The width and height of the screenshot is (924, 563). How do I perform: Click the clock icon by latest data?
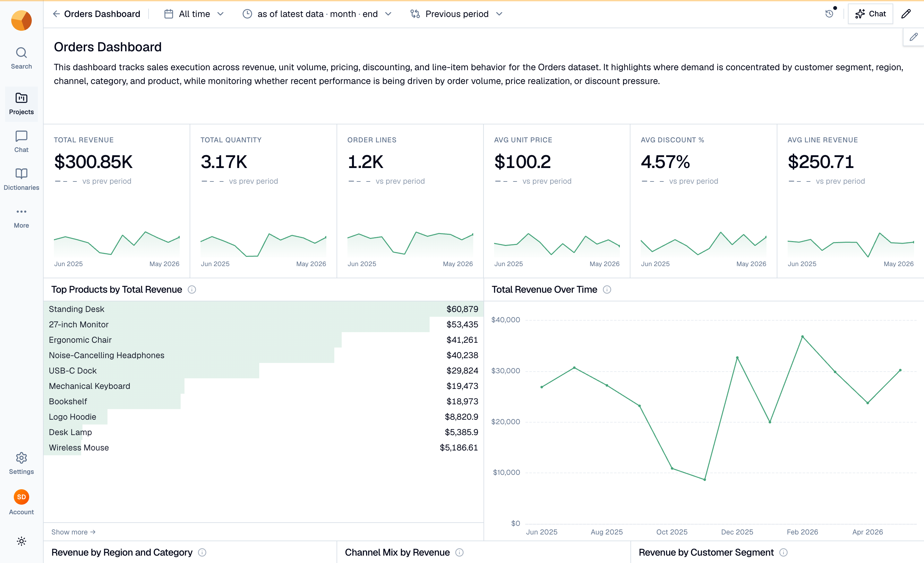click(247, 14)
